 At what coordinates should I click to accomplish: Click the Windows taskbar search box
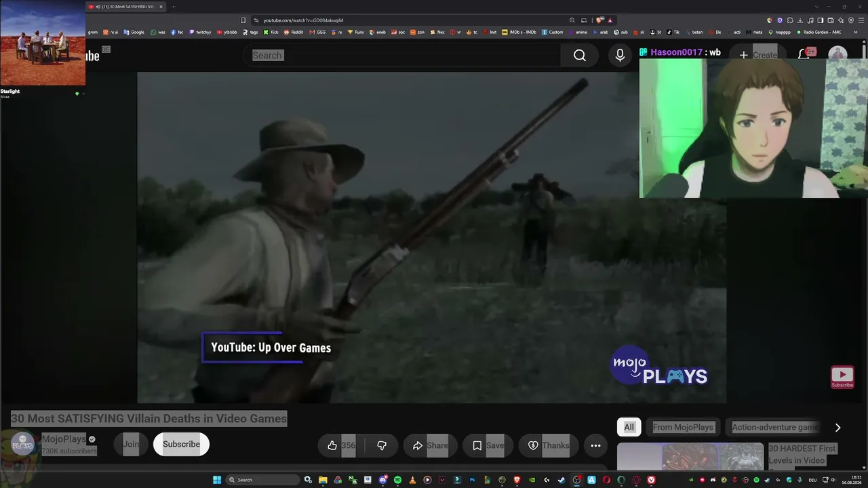262,480
